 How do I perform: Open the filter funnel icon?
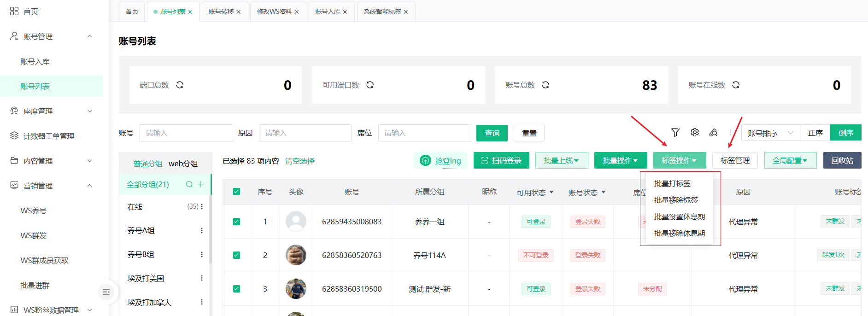click(x=675, y=133)
